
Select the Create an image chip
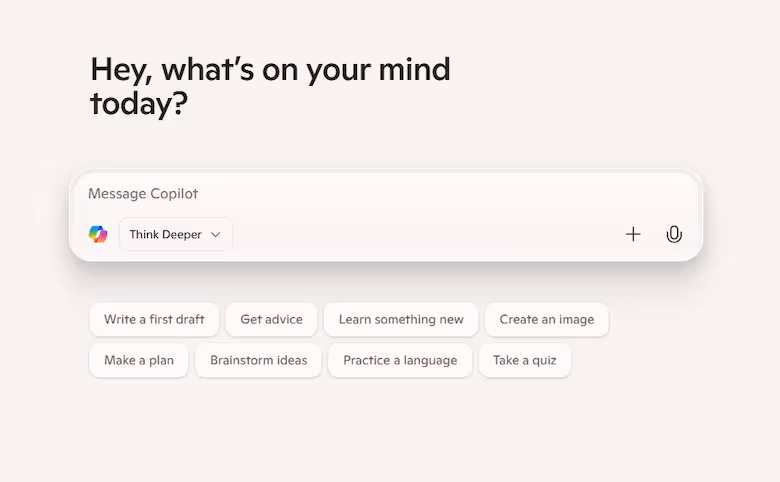coord(547,319)
